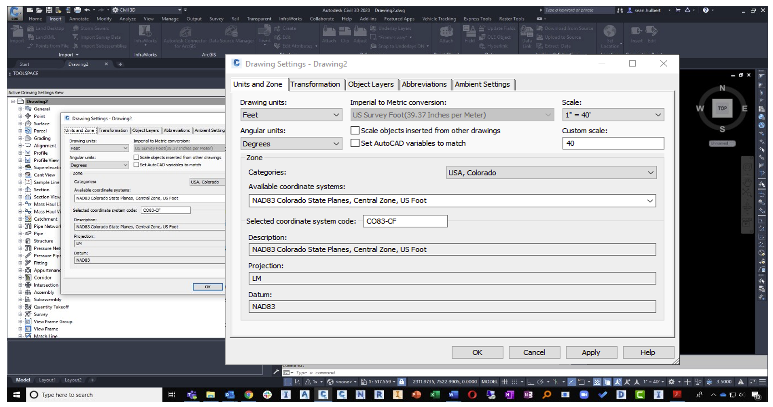Image resolution: width=773 pixels, height=407 pixels.
Task: Click the Download from Source tool
Action: [564, 28]
